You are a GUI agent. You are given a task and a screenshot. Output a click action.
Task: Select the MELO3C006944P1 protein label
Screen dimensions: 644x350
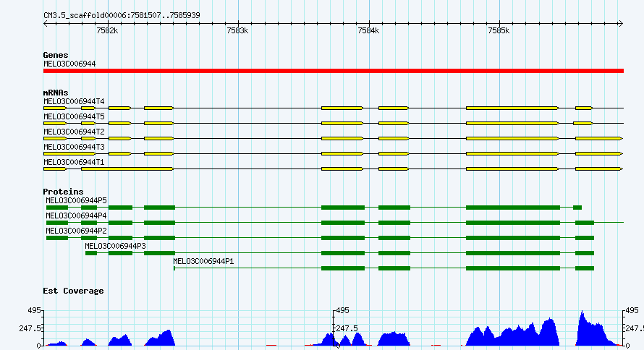[x=203, y=261]
